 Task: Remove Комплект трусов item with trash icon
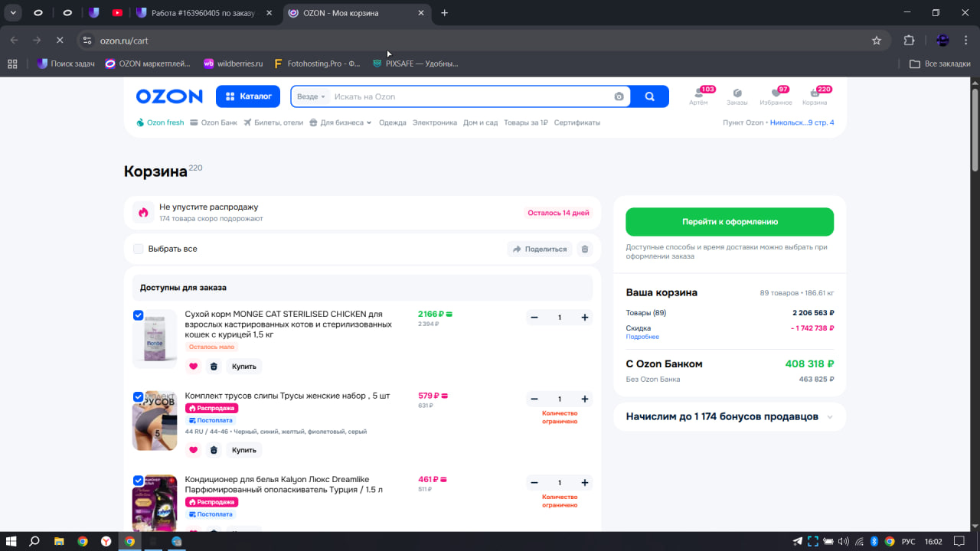[214, 450]
